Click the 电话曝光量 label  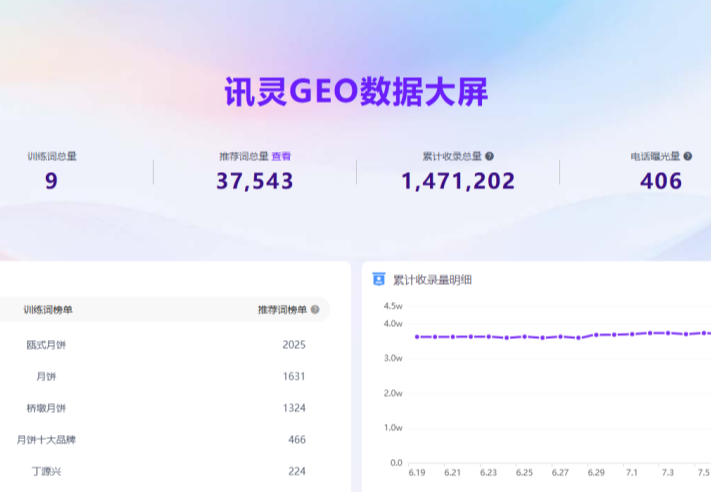655,156
